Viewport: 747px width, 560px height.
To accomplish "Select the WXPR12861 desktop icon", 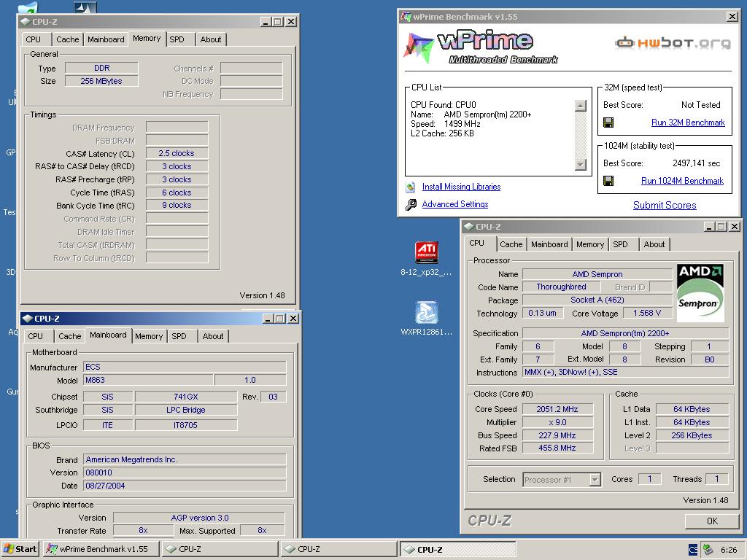I will [426, 312].
